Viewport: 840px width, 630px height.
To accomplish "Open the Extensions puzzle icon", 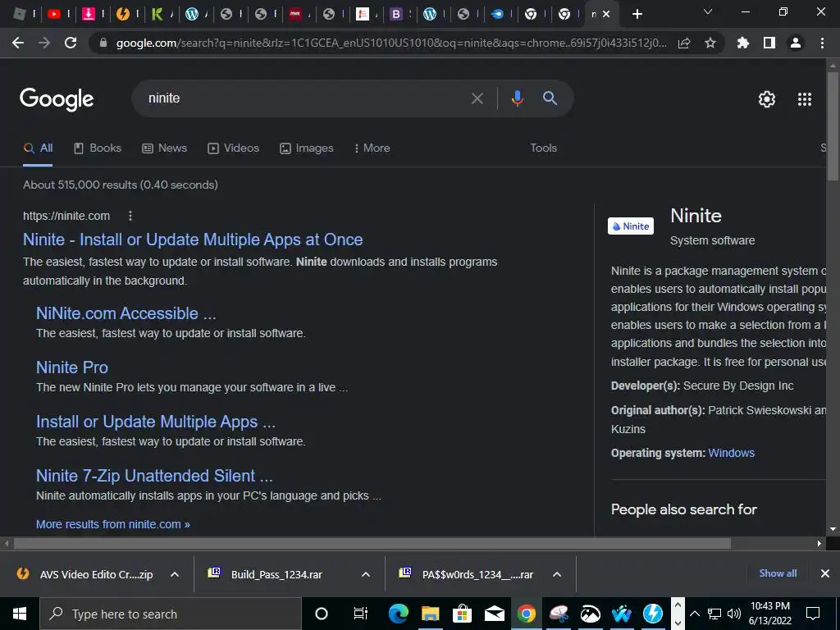I will pos(743,43).
